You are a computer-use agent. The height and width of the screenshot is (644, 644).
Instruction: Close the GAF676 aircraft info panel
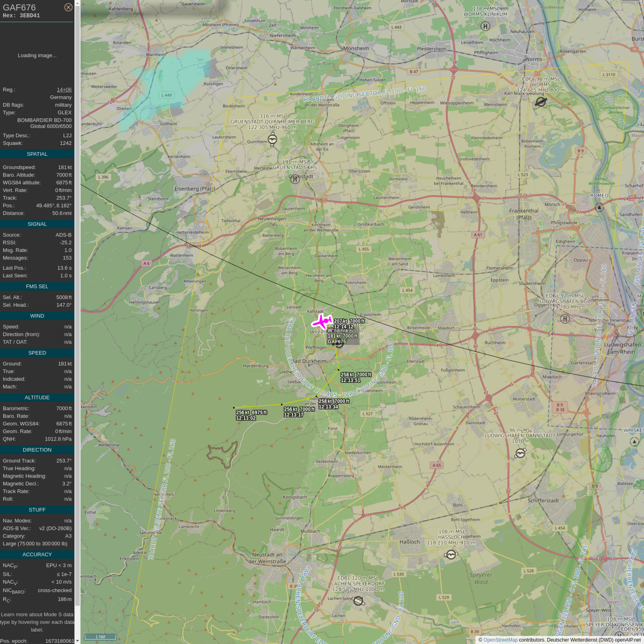(68, 7)
